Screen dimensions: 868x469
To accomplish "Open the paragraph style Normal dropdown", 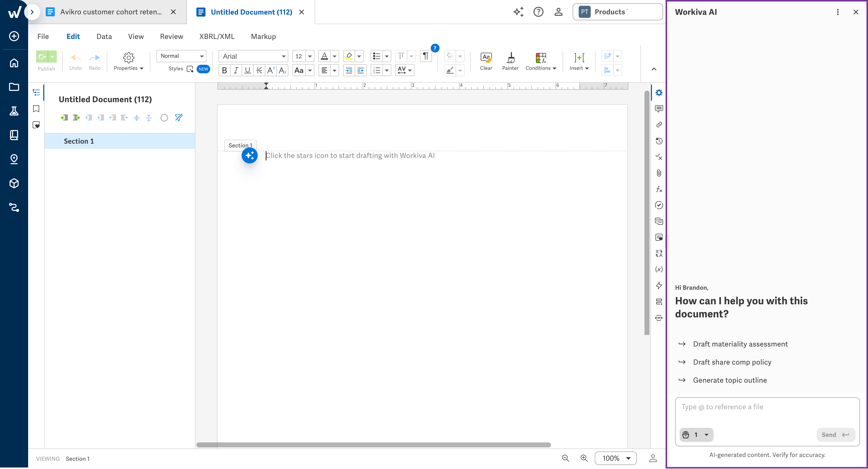I will pyautogui.click(x=181, y=56).
